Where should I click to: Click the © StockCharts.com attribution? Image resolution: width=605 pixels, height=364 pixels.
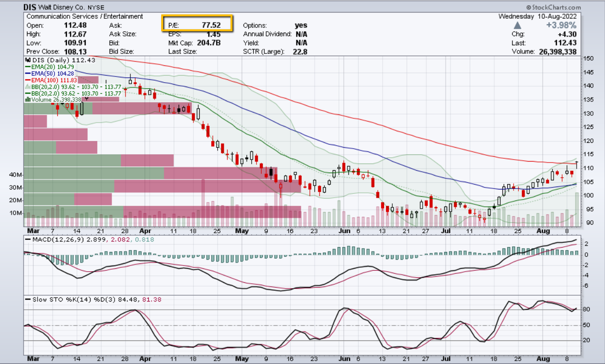[x=554, y=8]
